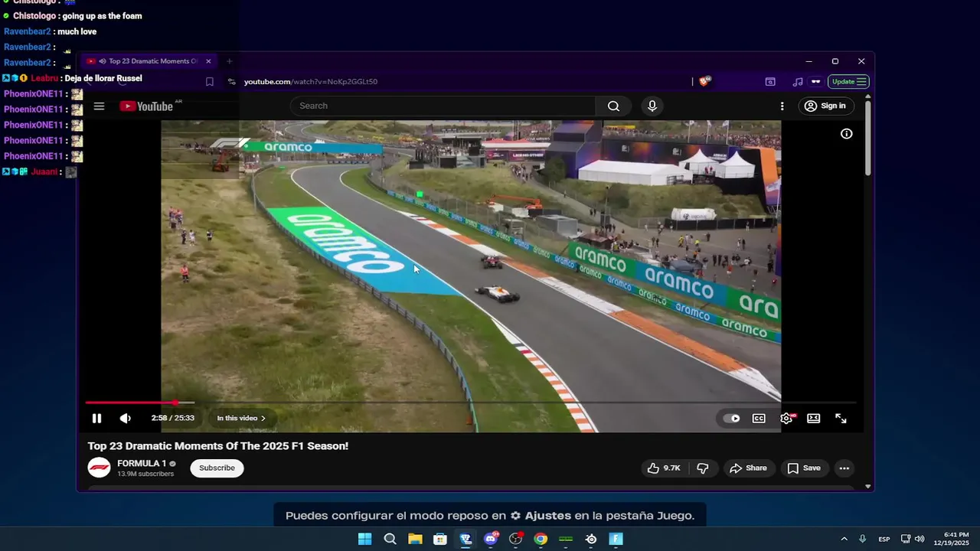980x551 pixels.
Task: Open more actions menu beside Save
Action: pos(844,468)
